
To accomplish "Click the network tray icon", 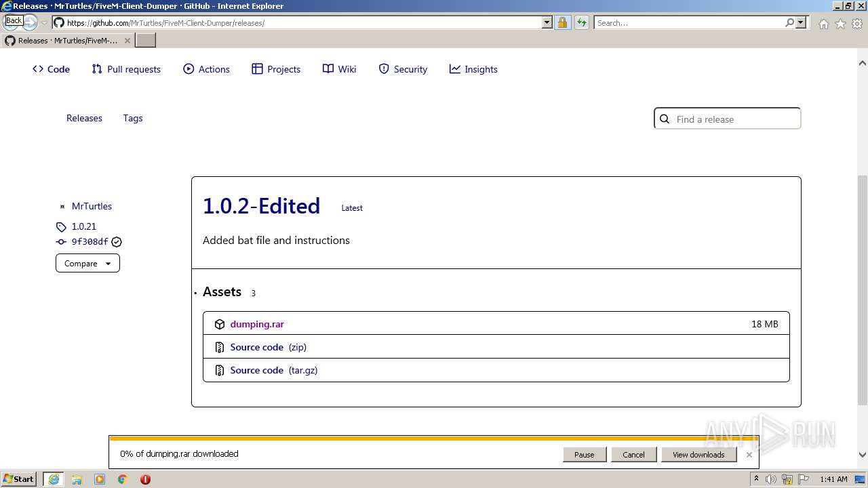I will [787, 479].
